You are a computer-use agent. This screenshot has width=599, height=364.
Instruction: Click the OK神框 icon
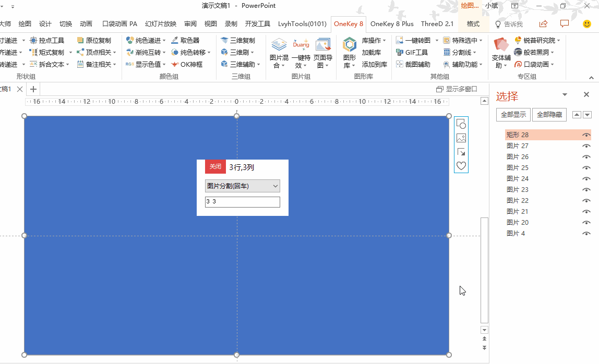176,64
